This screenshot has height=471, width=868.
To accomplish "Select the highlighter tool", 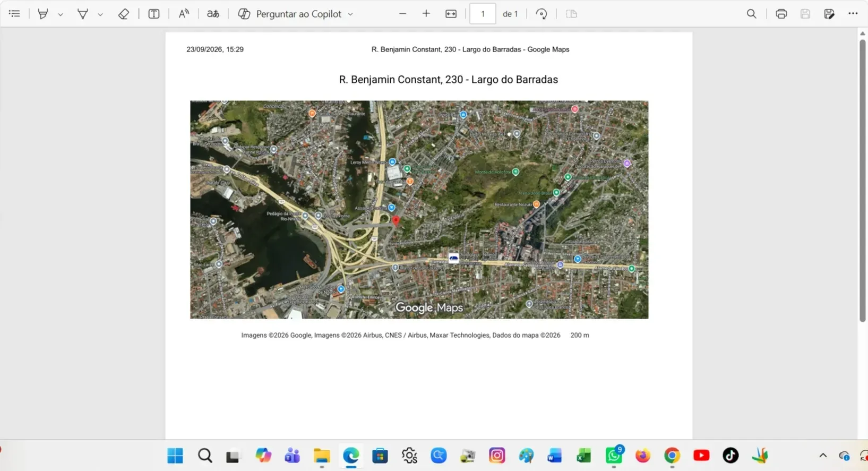I will coord(43,14).
